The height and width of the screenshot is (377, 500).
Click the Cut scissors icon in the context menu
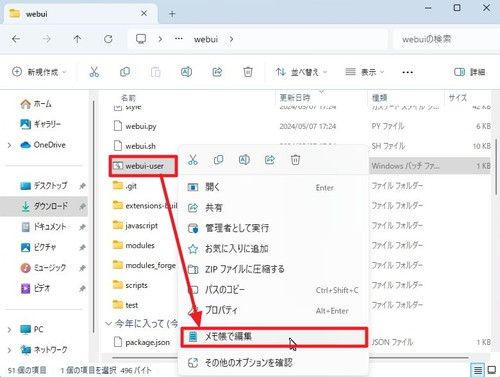click(x=193, y=160)
